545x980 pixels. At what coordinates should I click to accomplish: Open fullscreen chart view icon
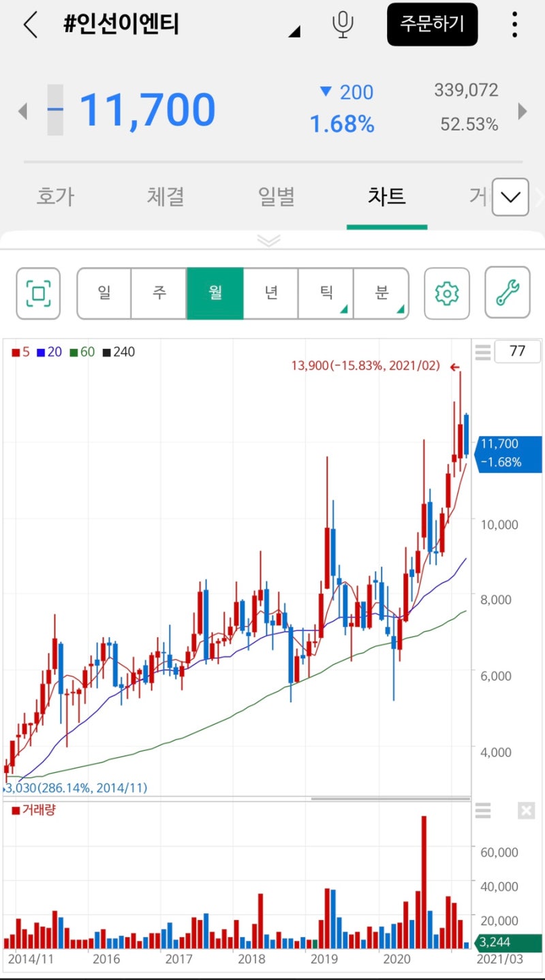[38, 293]
